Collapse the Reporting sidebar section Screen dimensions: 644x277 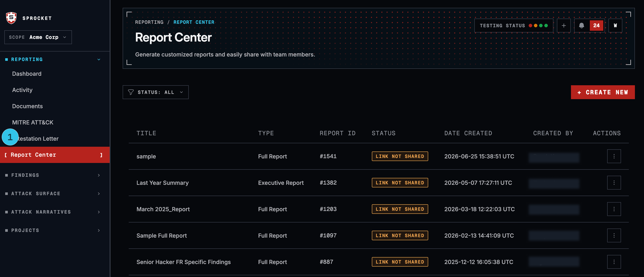coord(55,59)
